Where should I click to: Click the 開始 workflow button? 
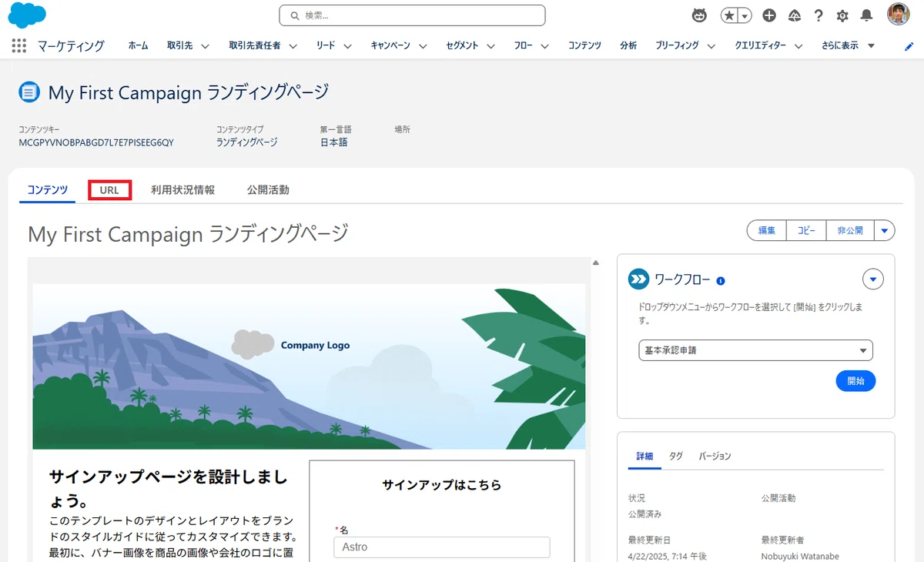click(x=855, y=380)
